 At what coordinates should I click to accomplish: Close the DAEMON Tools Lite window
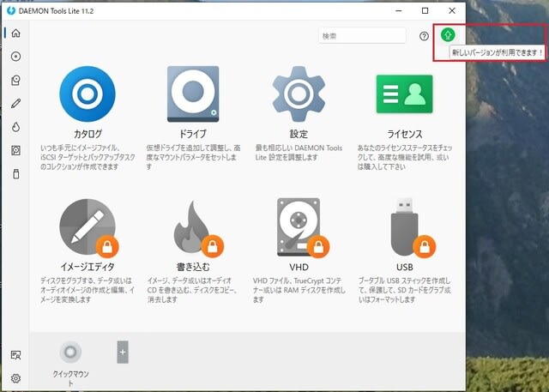pos(452,11)
